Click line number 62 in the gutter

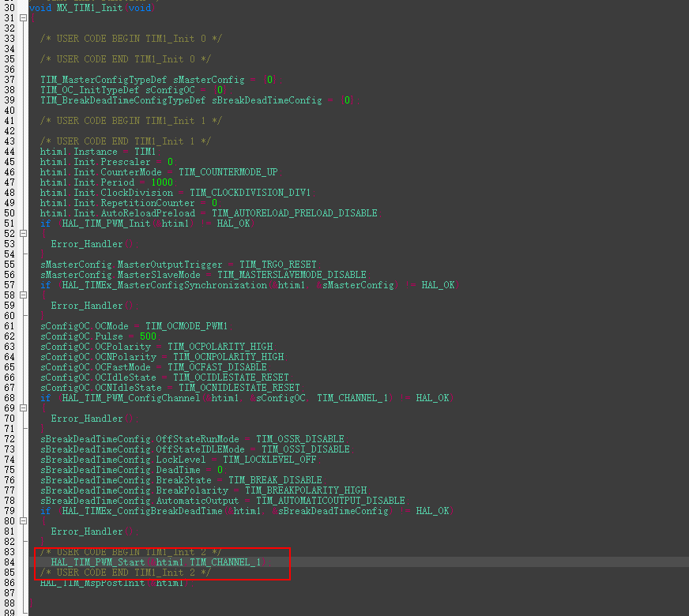pyautogui.click(x=9, y=336)
